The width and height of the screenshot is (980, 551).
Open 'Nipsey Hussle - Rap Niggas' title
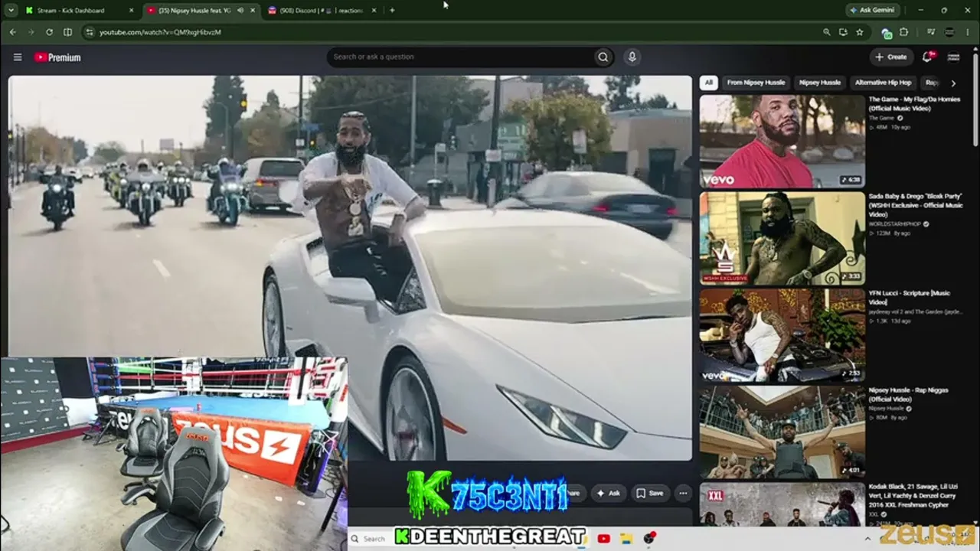tap(909, 395)
